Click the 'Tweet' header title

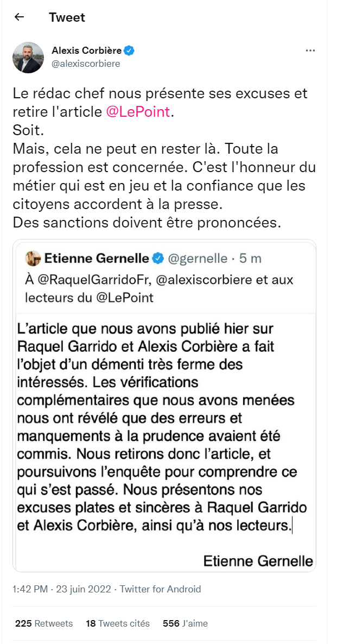(67, 17)
